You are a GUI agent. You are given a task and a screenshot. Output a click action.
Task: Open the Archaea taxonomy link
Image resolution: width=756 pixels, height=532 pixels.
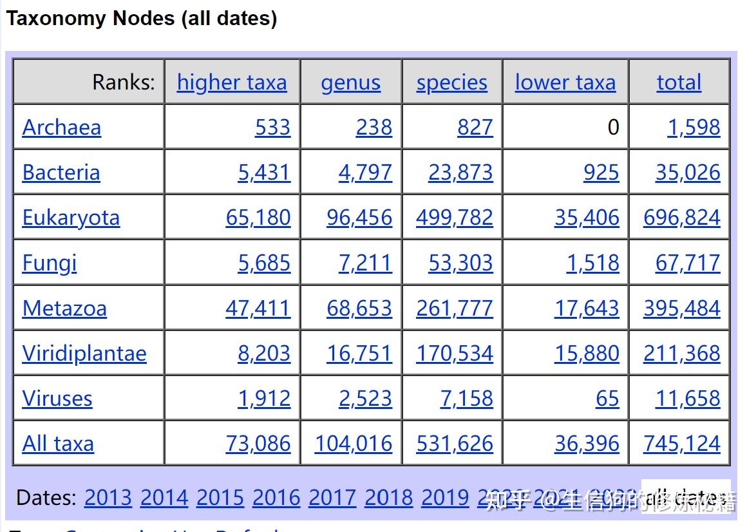61,128
